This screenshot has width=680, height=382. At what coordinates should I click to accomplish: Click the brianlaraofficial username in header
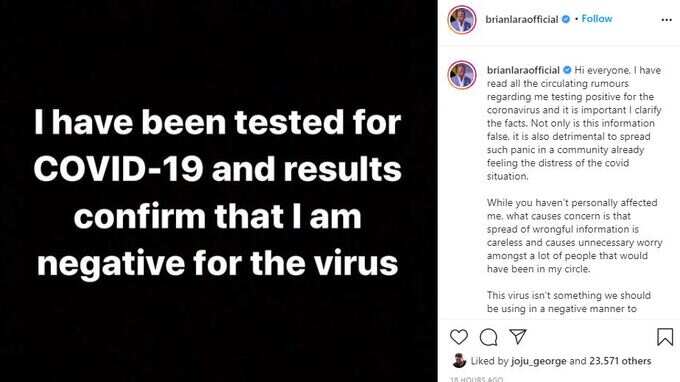(x=522, y=20)
